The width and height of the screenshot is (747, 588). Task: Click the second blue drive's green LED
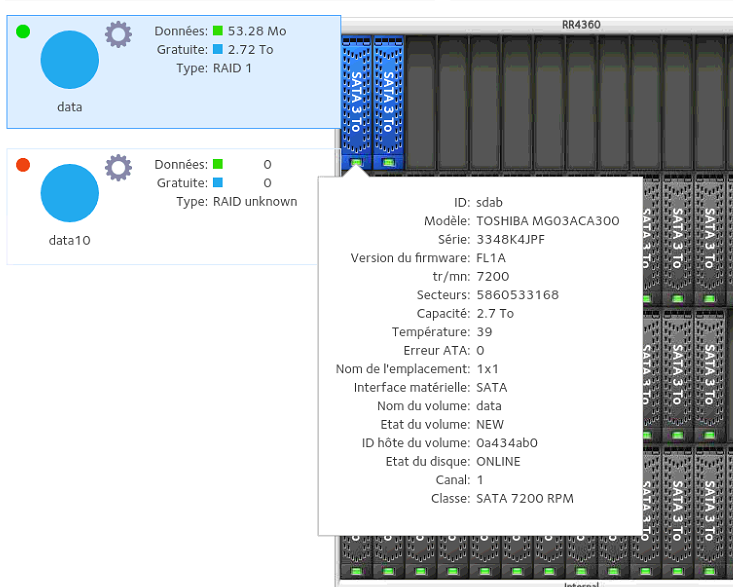click(388, 162)
